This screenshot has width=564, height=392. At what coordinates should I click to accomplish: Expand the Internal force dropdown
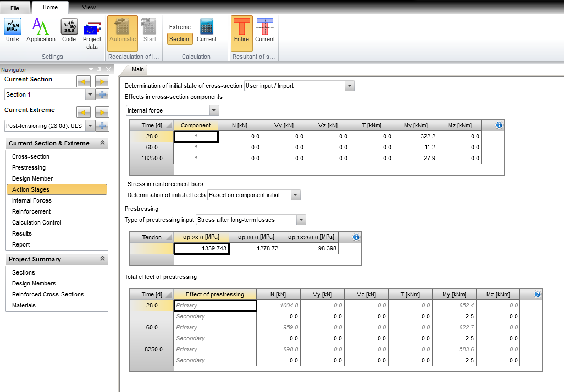click(213, 110)
